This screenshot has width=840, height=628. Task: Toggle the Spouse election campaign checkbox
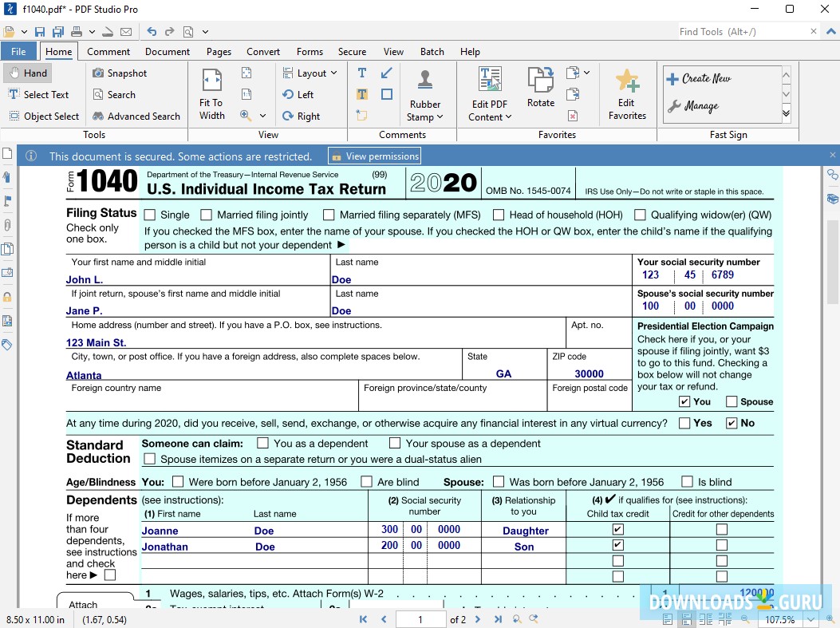tap(732, 401)
